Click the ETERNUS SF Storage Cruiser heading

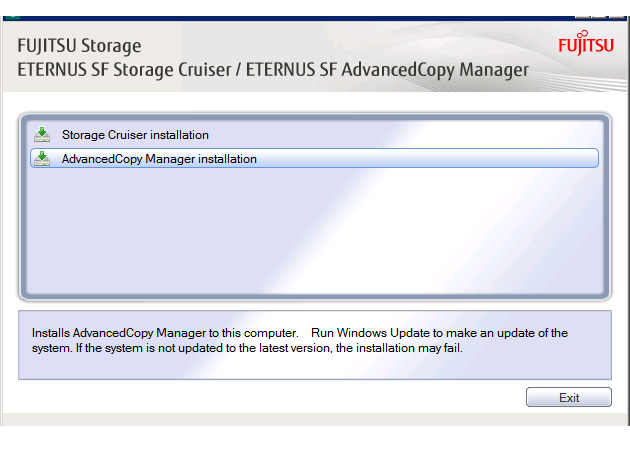pos(124,70)
